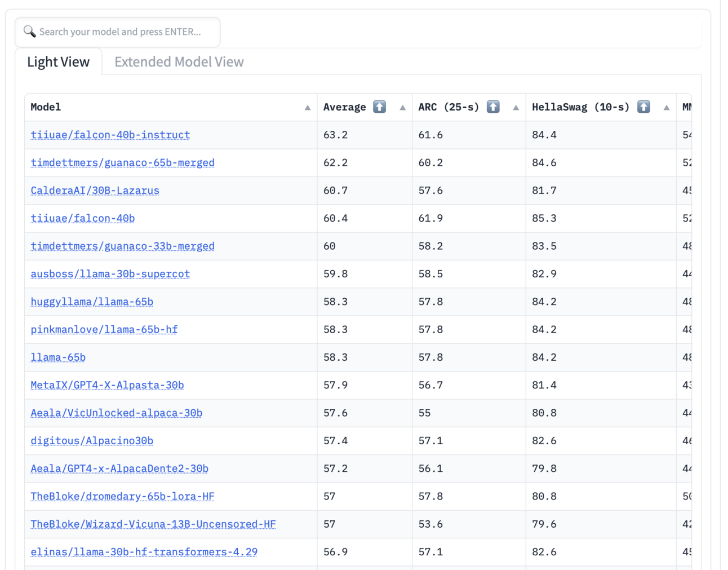Select ARC value 55 for VicUnlocked-alpaca-30b
This screenshot has width=728, height=570.
(x=424, y=413)
